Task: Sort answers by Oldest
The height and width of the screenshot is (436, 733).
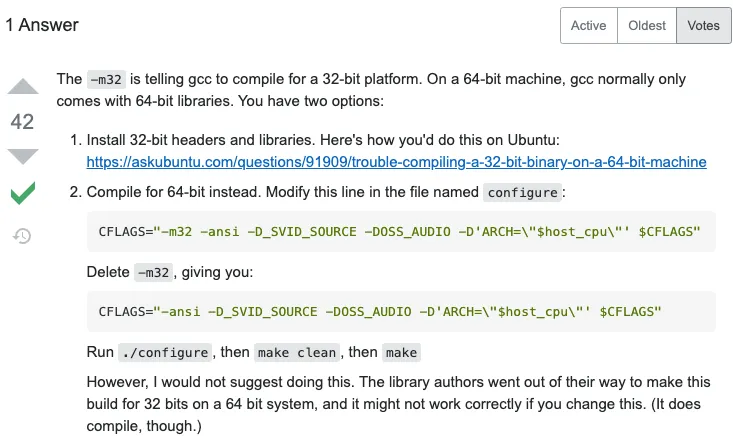Action: pos(647,26)
